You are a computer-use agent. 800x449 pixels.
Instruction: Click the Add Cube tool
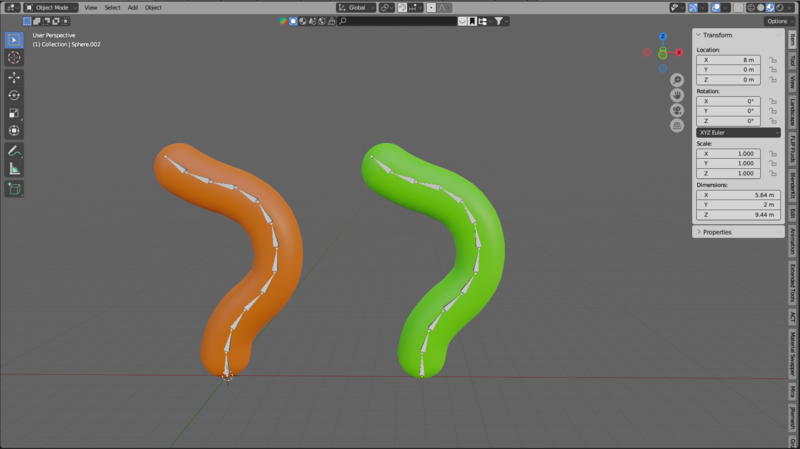pos(14,188)
